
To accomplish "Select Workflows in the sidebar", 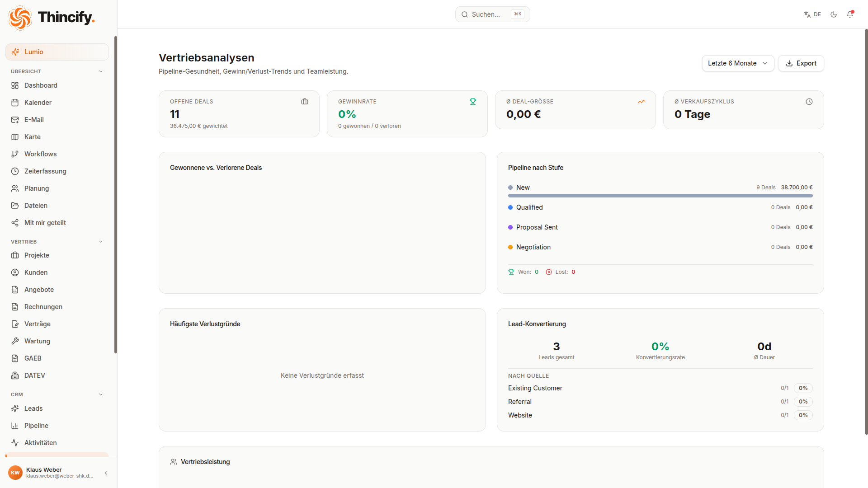I will (57, 154).
